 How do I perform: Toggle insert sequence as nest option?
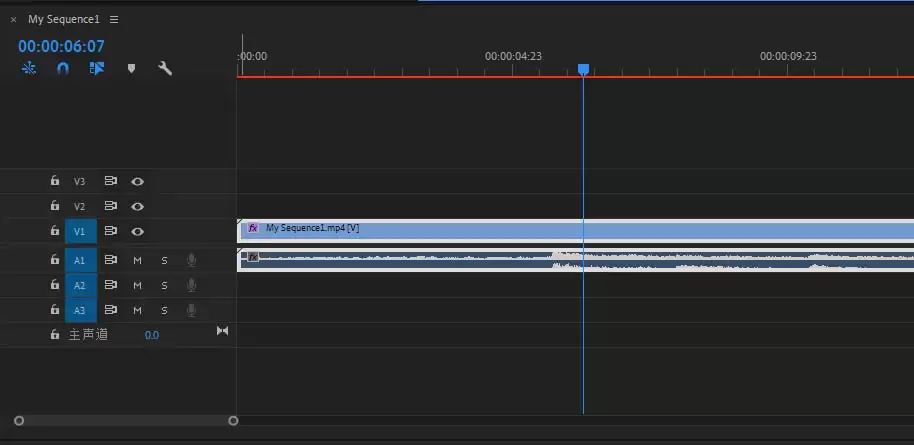[x=29, y=69]
